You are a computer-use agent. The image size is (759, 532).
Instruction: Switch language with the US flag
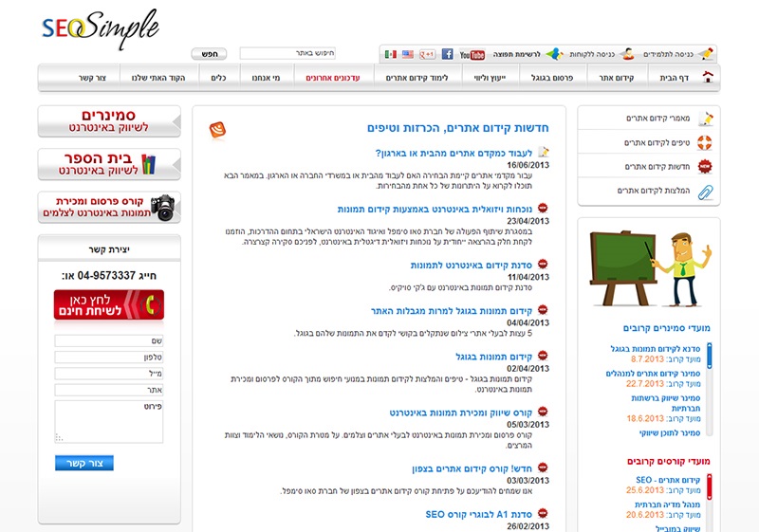tap(408, 54)
